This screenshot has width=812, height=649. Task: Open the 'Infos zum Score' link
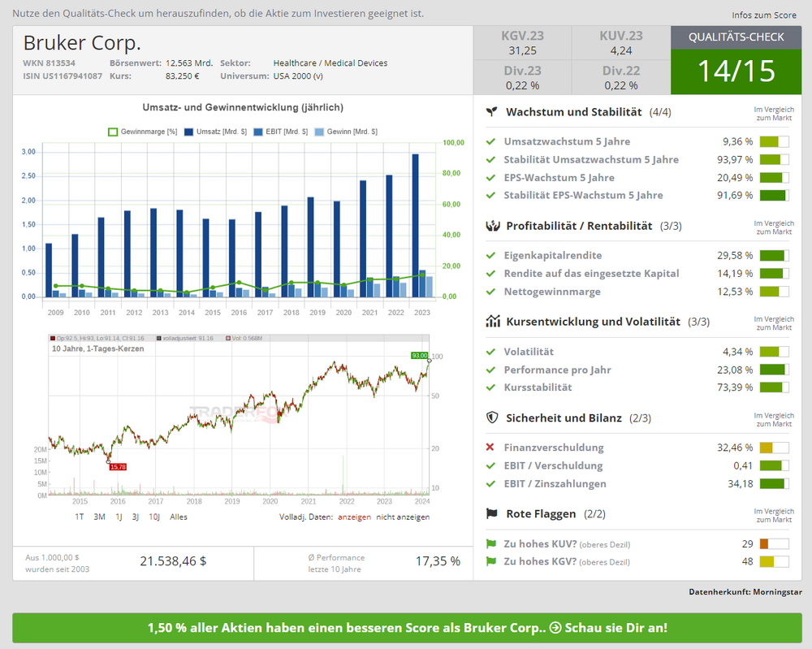coord(764,15)
